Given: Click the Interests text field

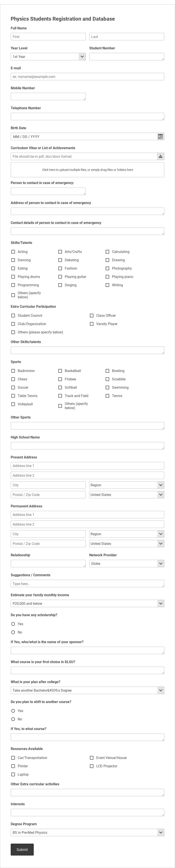Looking at the screenshot, I should [x=87, y=813].
